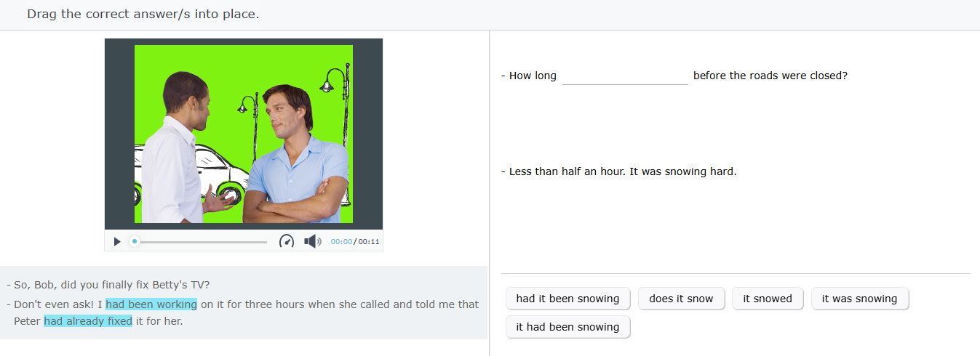Image resolution: width=980 pixels, height=356 pixels.
Task: Click the elapsed time display 00:00/00:11
Action: point(355,242)
